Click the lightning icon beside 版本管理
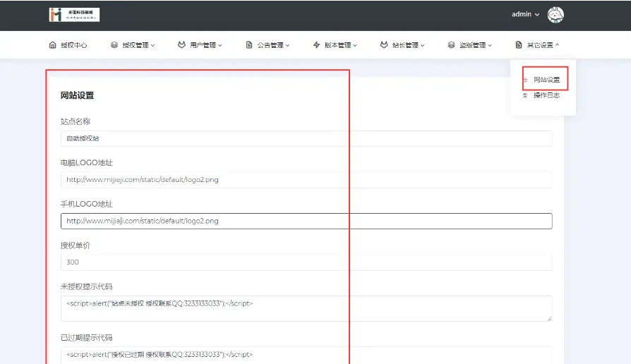 [x=316, y=44]
